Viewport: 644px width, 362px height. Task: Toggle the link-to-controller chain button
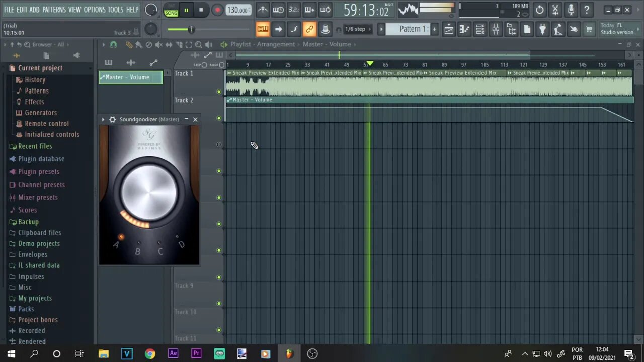[309, 29]
